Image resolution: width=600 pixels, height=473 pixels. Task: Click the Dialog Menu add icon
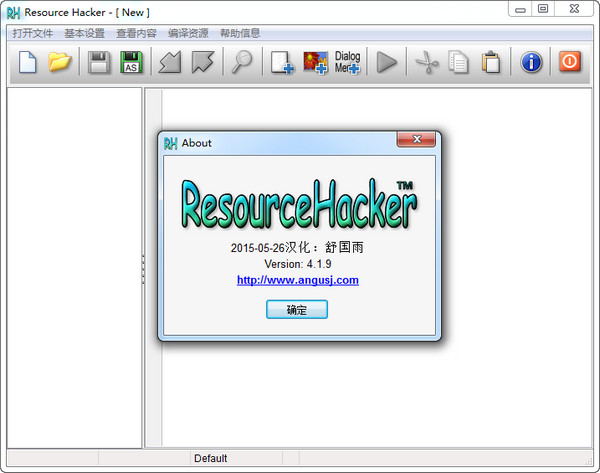[347, 62]
